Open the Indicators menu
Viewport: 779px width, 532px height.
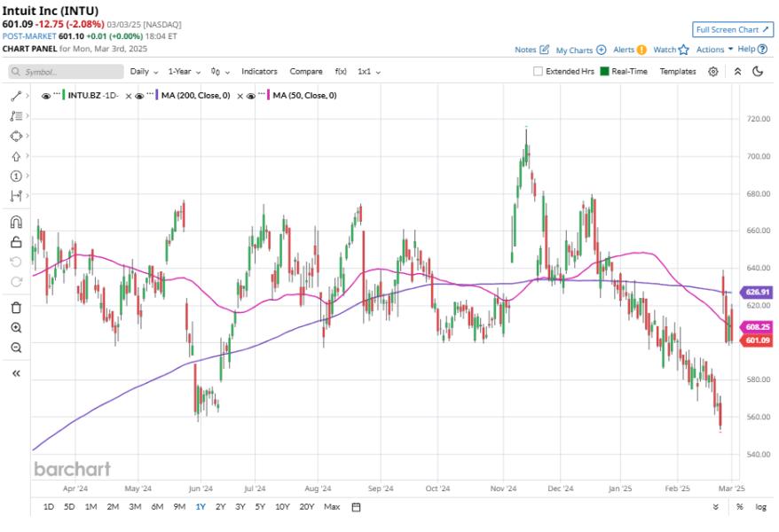tap(259, 72)
